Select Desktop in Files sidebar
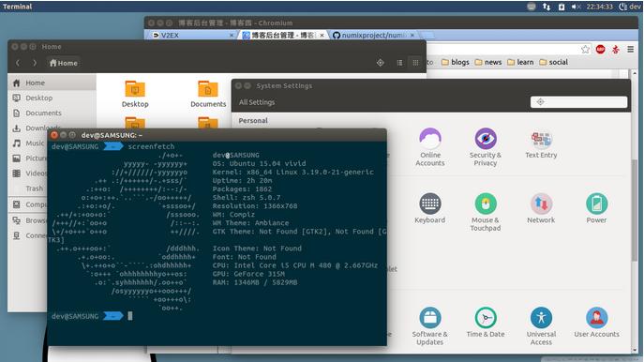 pos(52,98)
